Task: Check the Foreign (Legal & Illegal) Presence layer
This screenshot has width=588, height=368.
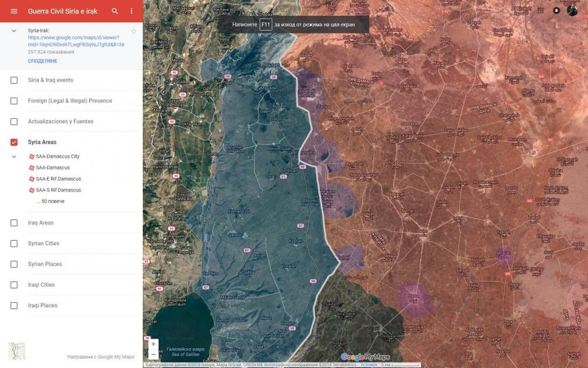Action: coord(14,101)
